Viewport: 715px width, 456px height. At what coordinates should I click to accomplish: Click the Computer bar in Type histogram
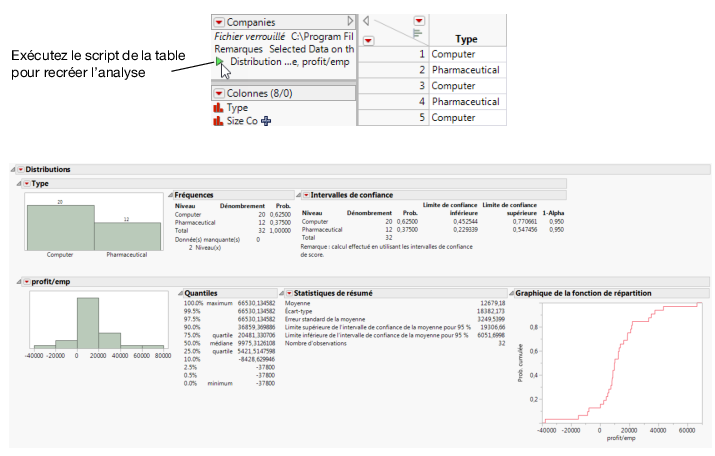[61, 228]
